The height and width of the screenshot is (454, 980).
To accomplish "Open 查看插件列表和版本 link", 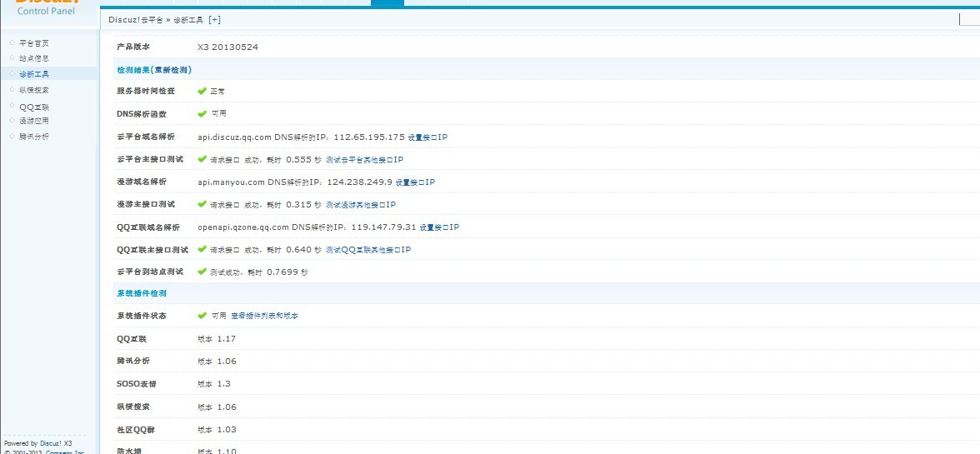I will [264, 316].
